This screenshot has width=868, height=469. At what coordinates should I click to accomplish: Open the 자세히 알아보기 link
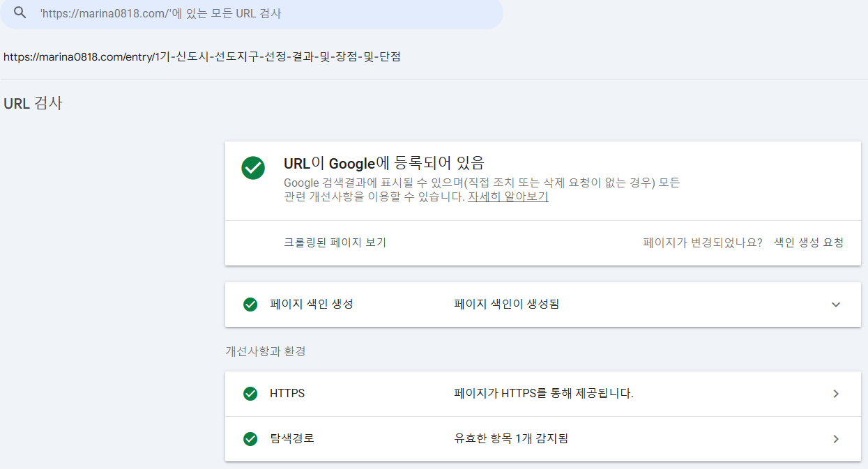508,197
